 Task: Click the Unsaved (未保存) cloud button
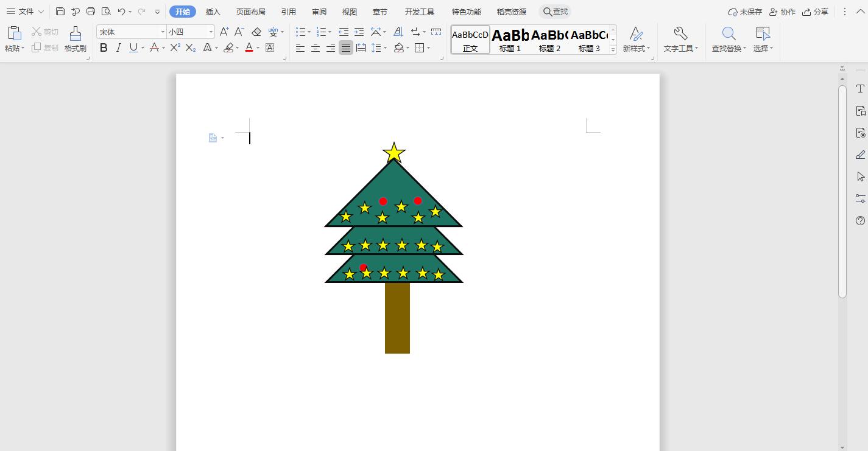(x=745, y=12)
